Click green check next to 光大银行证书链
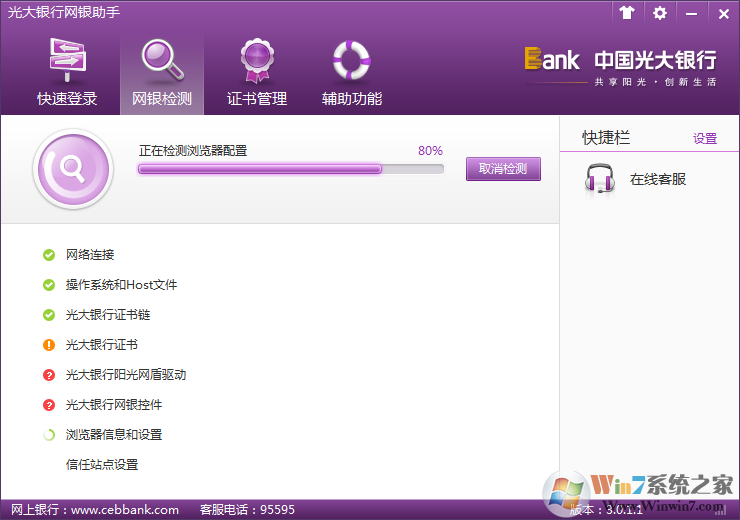740x520 pixels. click(49, 315)
